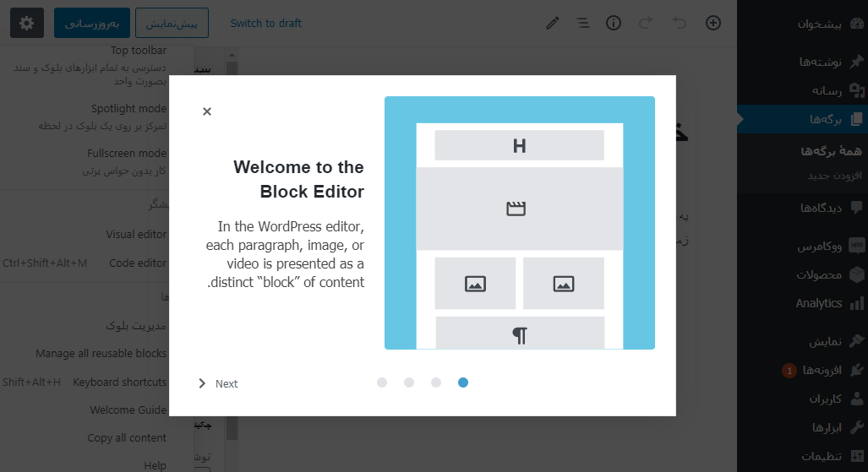Jump to the last guide page dot

[x=381, y=382]
